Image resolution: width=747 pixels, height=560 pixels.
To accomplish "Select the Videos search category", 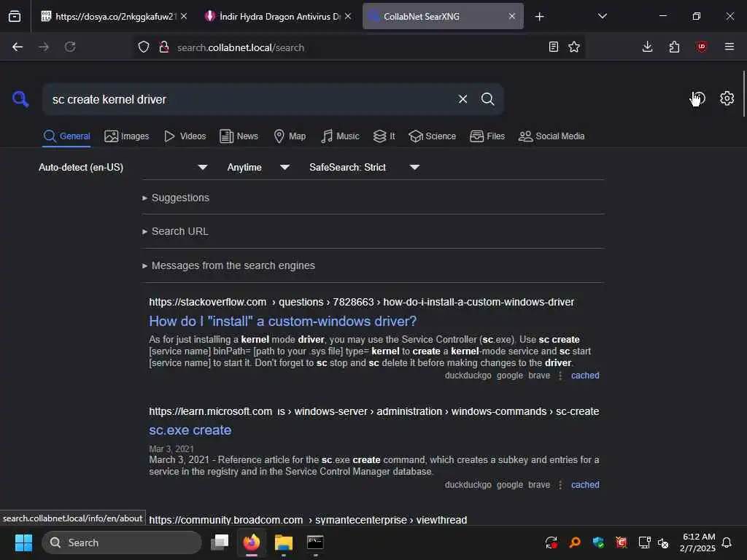I will coord(185,136).
